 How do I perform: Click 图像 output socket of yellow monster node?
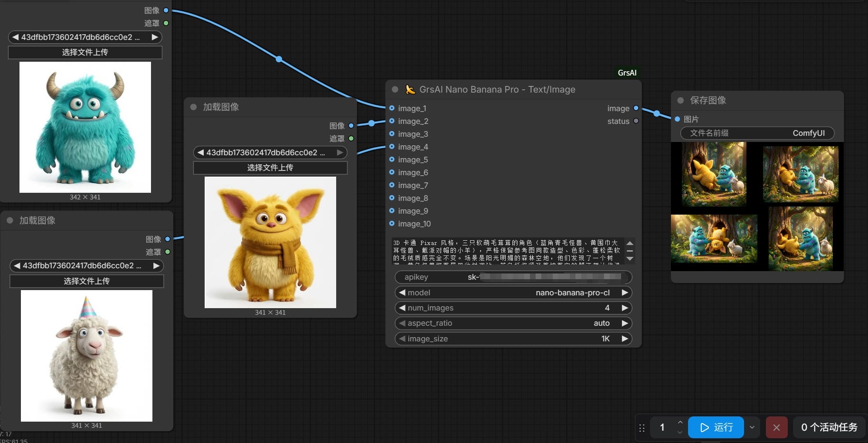[351, 126]
